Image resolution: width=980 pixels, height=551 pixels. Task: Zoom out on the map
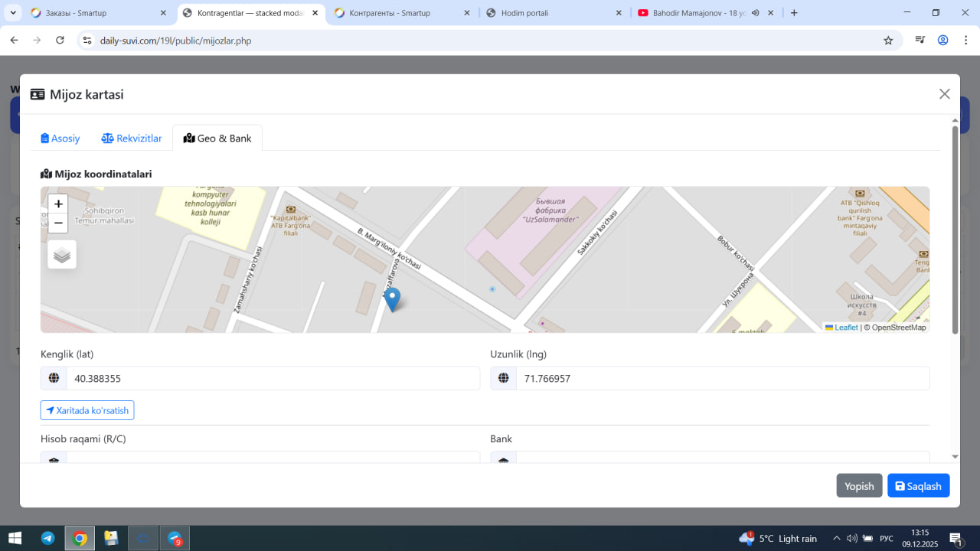click(x=58, y=223)
